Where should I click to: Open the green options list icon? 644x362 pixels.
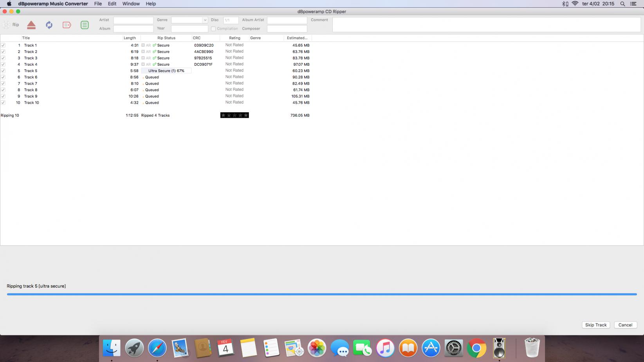coord(85,25)
